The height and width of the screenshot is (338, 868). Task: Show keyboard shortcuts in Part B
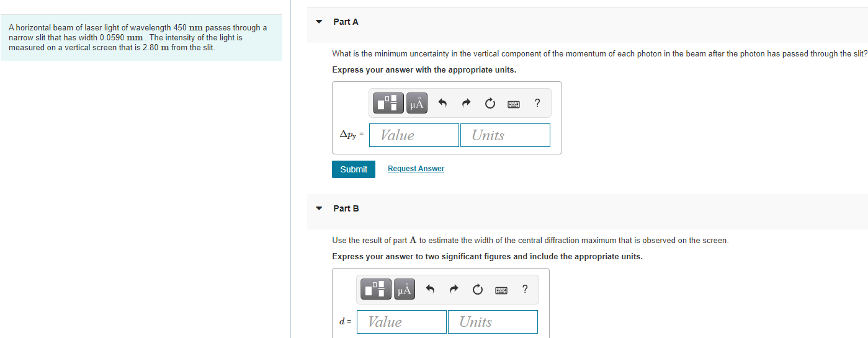[x=501, y=290]
